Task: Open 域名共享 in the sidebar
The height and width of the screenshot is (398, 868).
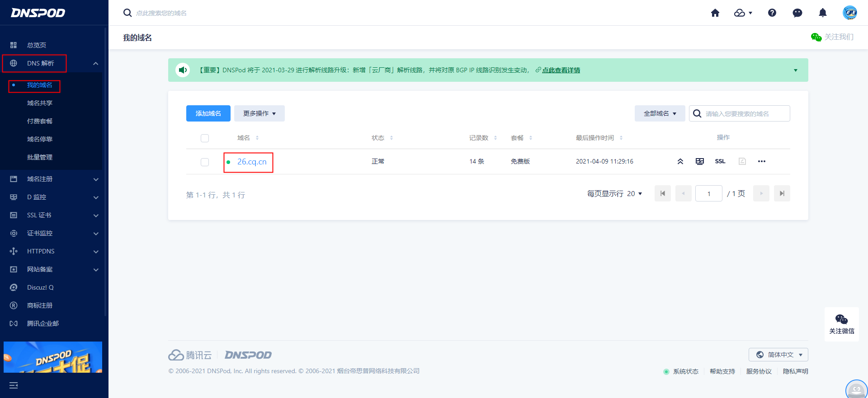Action: 40,103
